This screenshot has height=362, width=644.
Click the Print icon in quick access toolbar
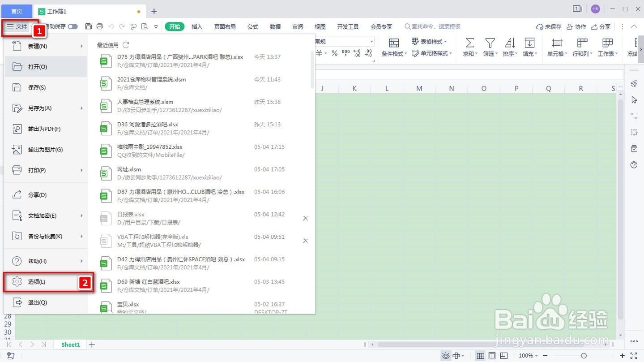click(99, 26)
